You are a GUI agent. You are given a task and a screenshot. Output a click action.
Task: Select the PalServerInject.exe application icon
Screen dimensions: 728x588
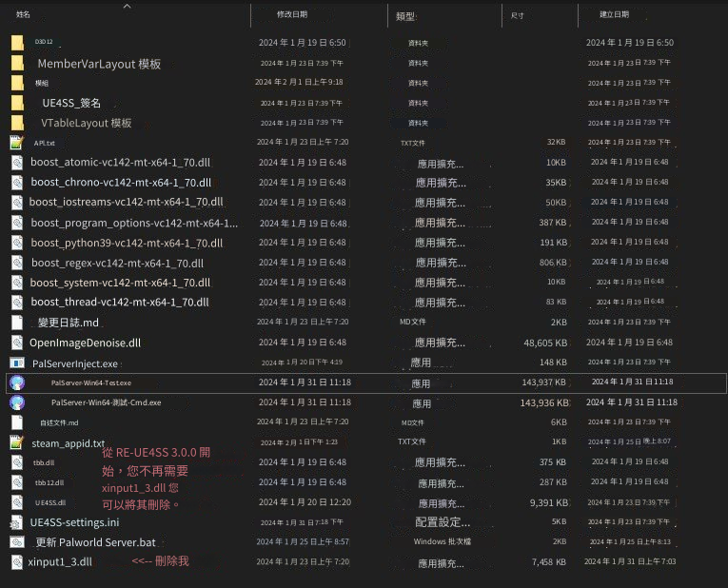[17, 363]
